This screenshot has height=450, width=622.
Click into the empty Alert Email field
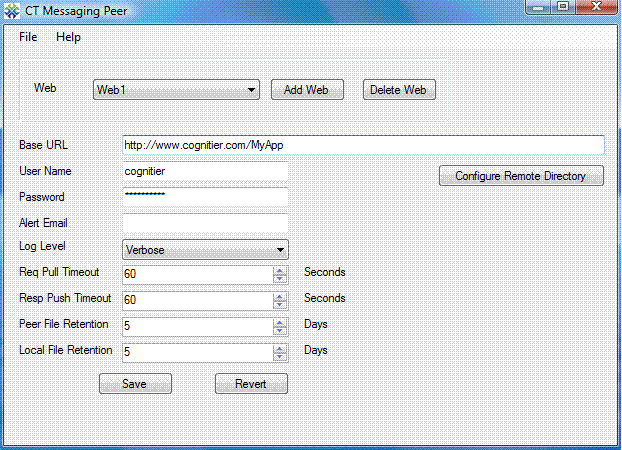pos(205,223)
